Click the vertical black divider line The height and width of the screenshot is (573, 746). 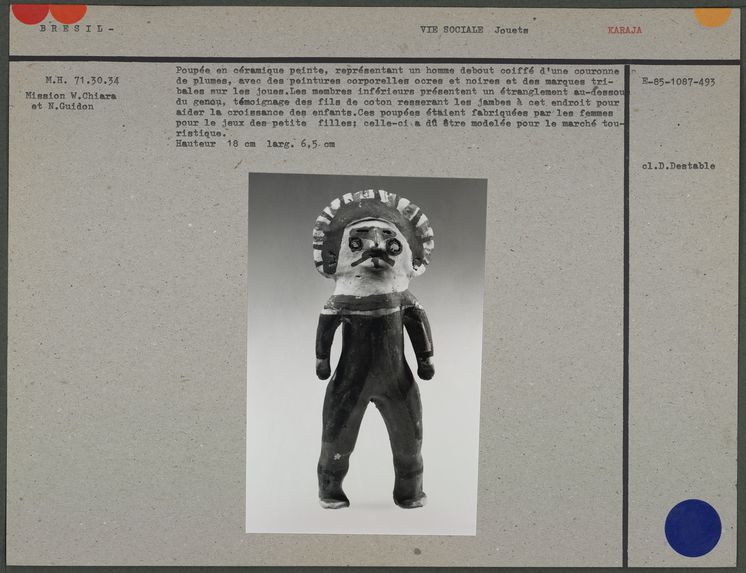(x=626, y=300)
